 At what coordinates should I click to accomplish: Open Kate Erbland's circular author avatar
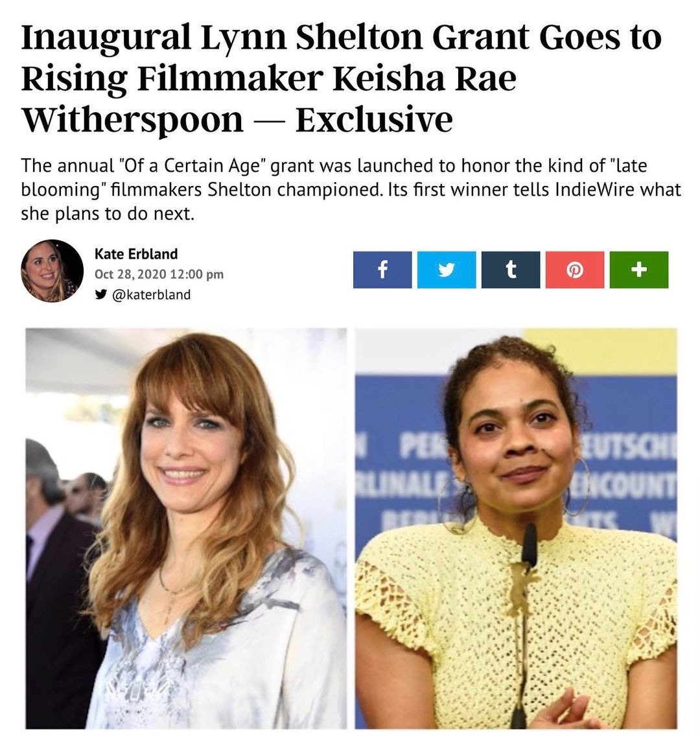coord(52,271)
